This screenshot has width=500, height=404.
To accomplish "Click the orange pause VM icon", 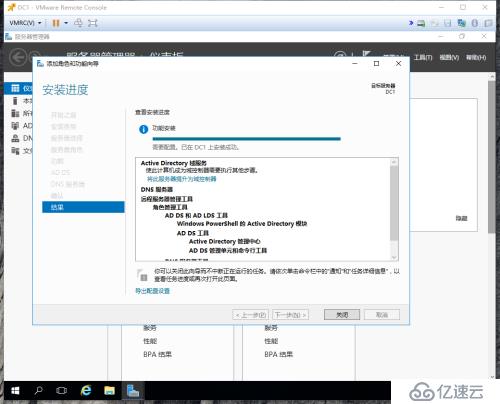I will pyautogui.click(x=56, y=23).
